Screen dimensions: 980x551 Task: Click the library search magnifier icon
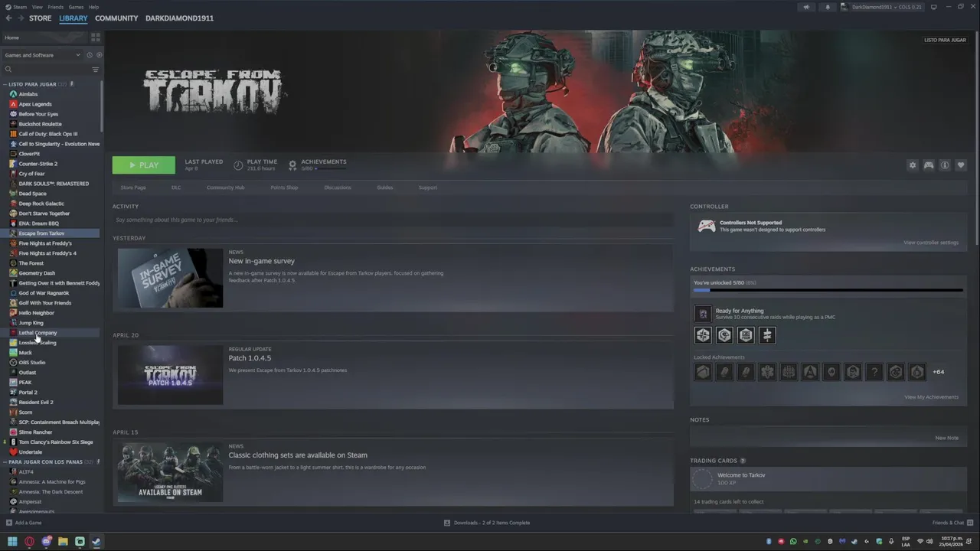point(8,70)
